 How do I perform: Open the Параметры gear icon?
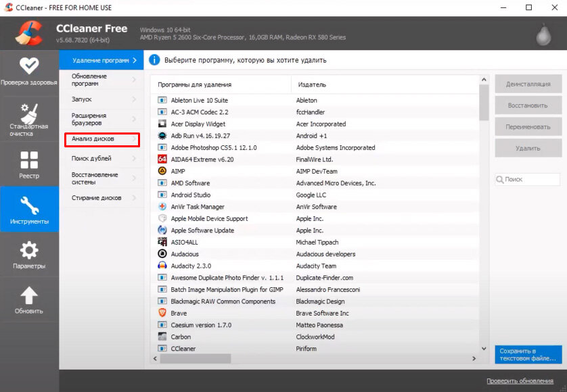29,250
